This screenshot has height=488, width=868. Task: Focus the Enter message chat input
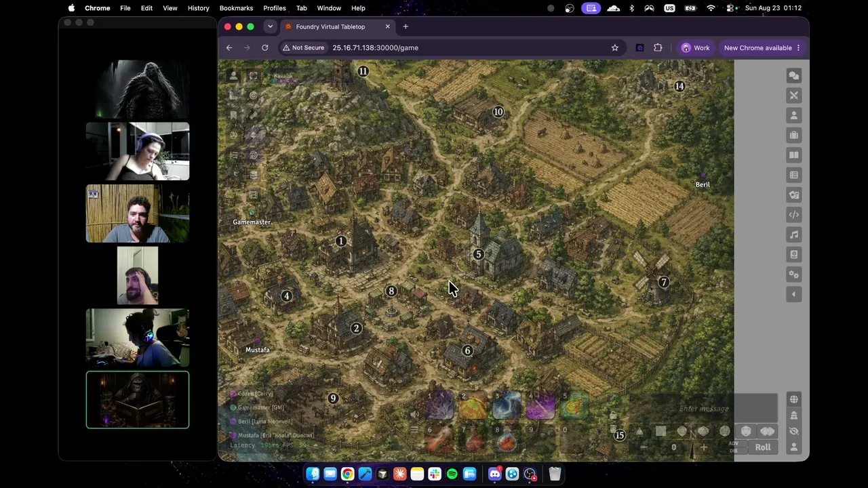[x=704, y=409]
